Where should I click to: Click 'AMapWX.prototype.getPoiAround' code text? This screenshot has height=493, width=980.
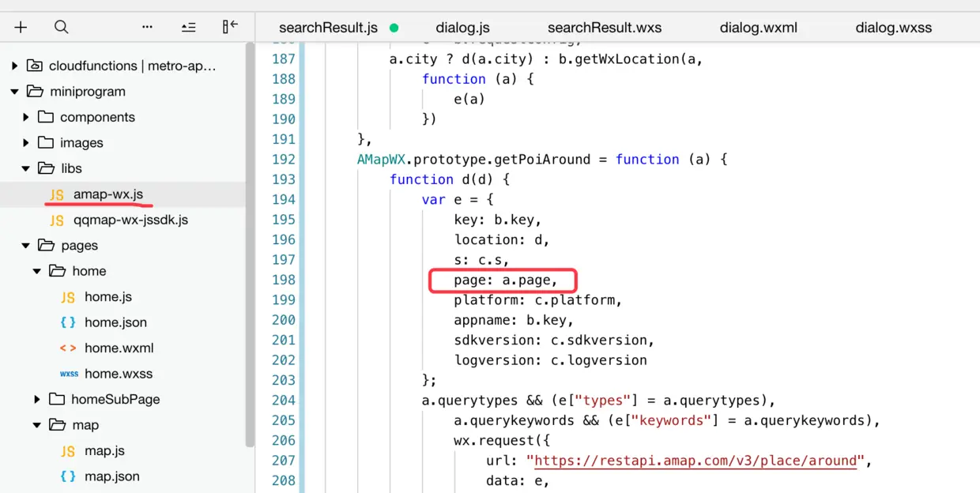point(473,159)
